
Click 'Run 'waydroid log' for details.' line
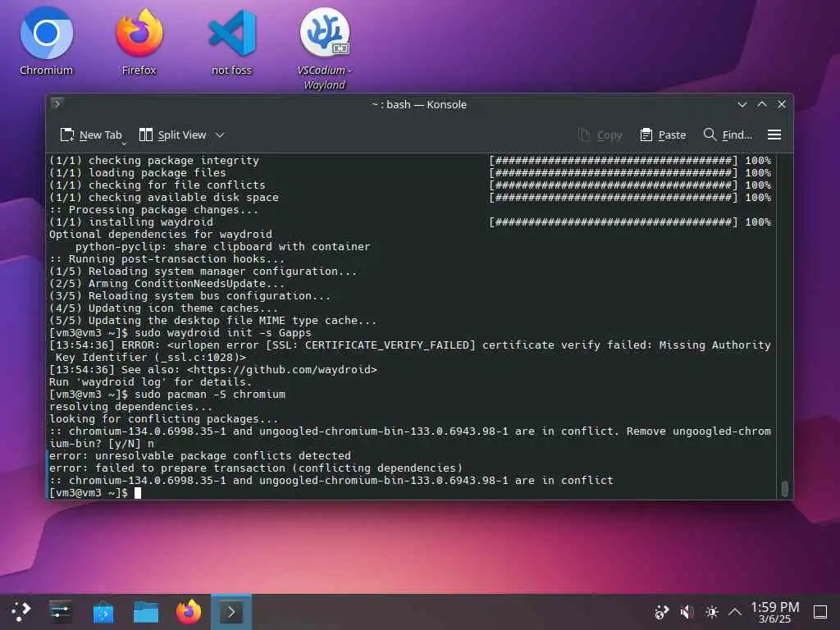151,382
